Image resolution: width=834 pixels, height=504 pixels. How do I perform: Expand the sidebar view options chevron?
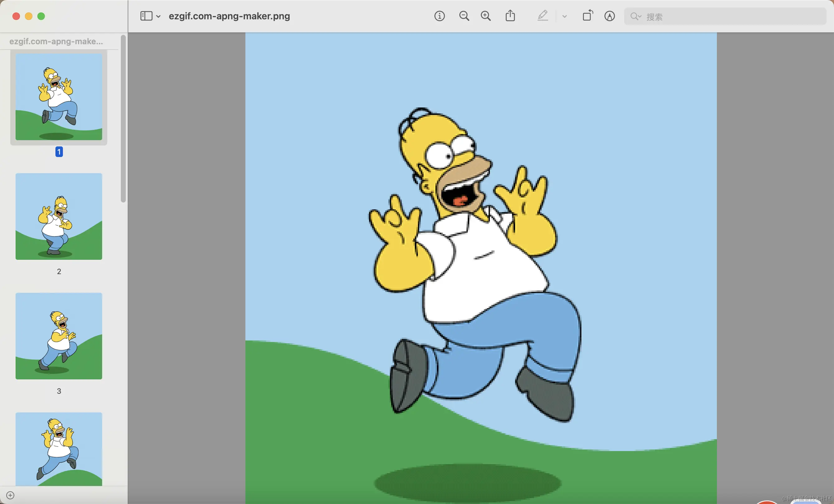click(x=159, y=16)
